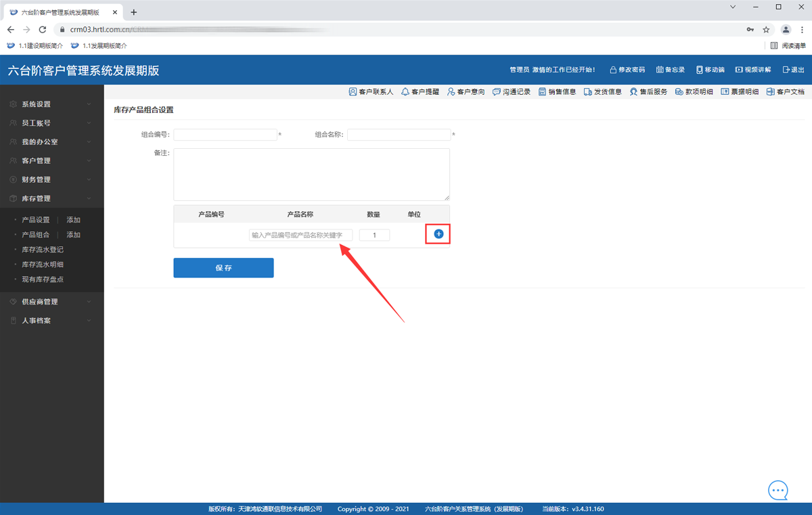The image size is (812, 515).
Task: Open the 产品设置 submenu item
Action: click(x=36, y=220)
